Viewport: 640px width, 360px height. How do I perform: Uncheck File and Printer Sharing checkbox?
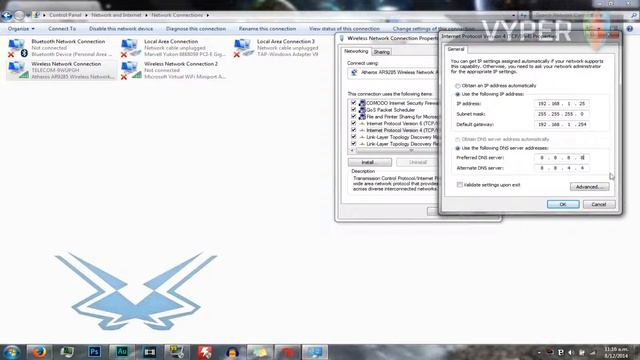(x=353, y=117)
